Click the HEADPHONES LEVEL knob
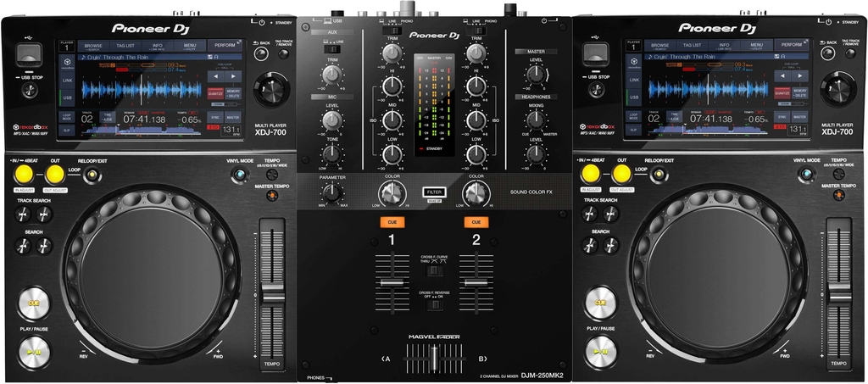 coord(536,154)
